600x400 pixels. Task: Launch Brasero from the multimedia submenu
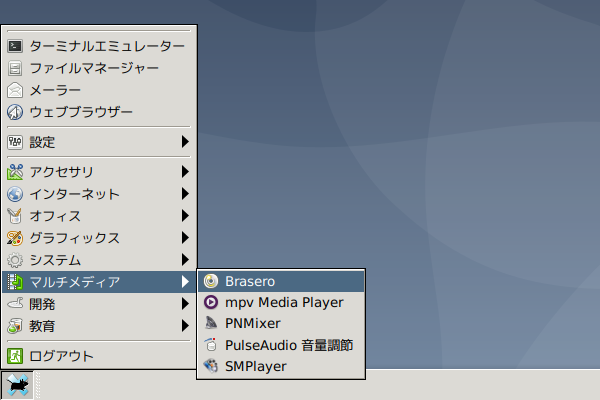coord(281,281)
